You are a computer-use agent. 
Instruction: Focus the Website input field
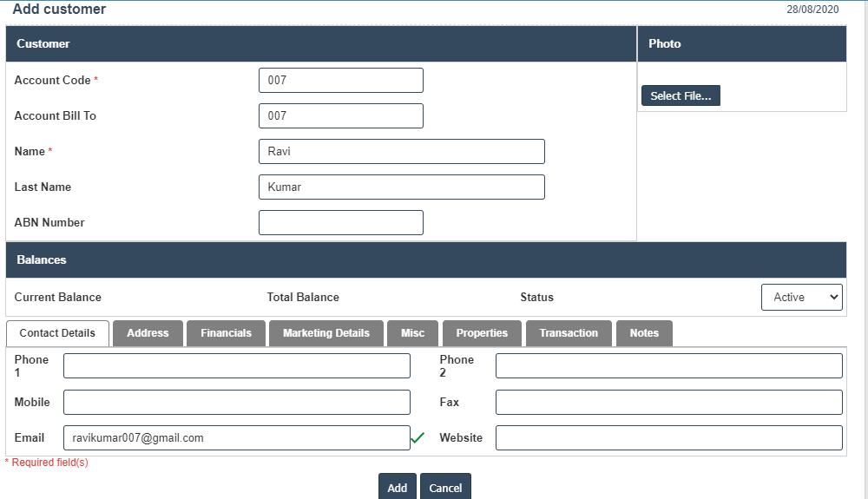click(x=668, y=437)
